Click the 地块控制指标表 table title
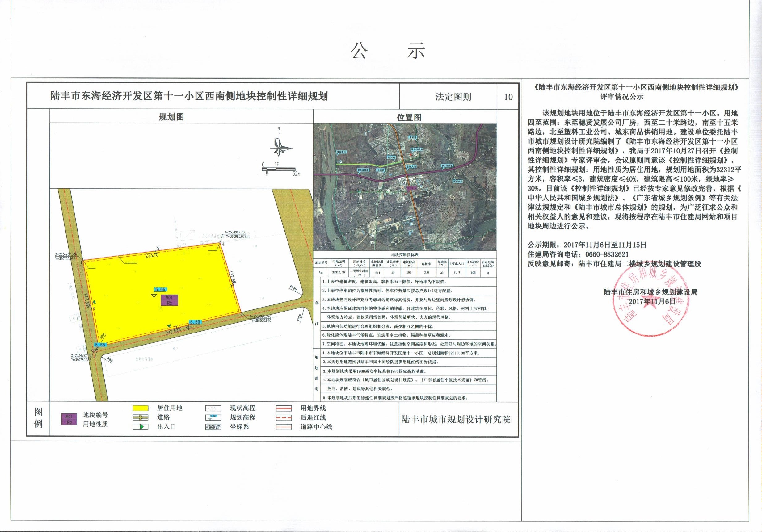Viewport: 762px width, 532px height. (405, 255)
